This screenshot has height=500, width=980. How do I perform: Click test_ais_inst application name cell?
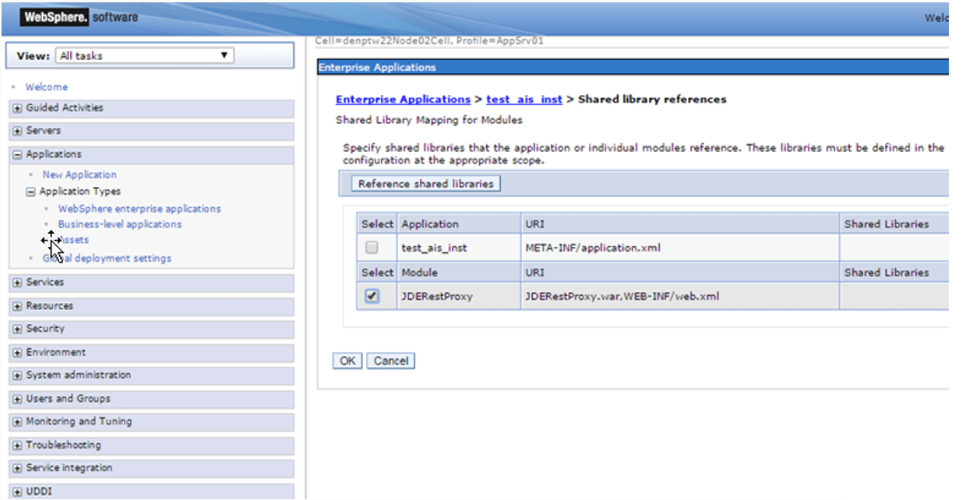[459, 248]
